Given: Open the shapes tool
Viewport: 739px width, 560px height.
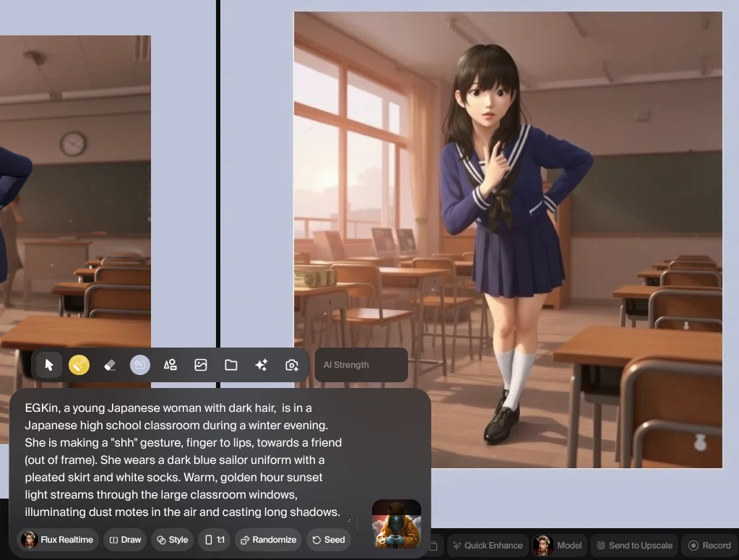Looking at the screenshot, I should 170,365.
